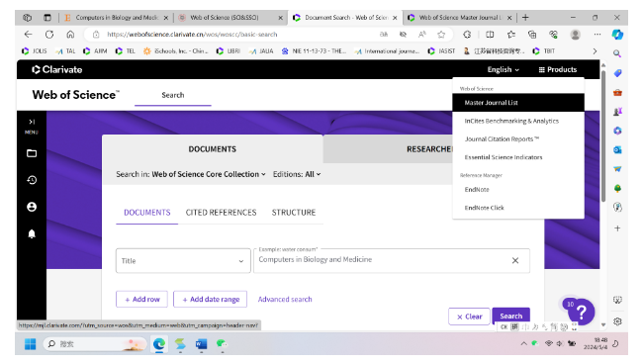
Task: Switch to the CITED REFERENCES tab
Action: [221, 213]
